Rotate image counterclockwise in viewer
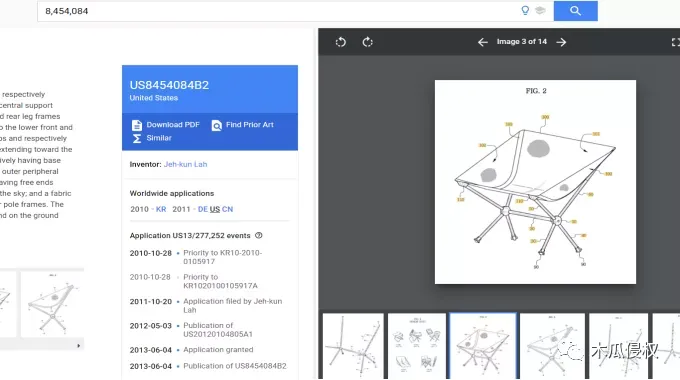Screen dimensions: 680x380 click(x=341, y=42)
